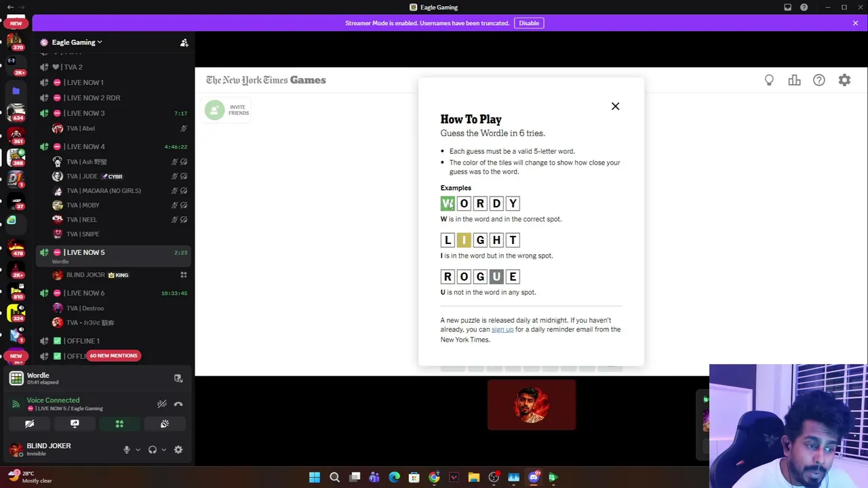Select user TVA | Abel
Viewport: 868px width, 488px height.
click(x=119, y=128)
